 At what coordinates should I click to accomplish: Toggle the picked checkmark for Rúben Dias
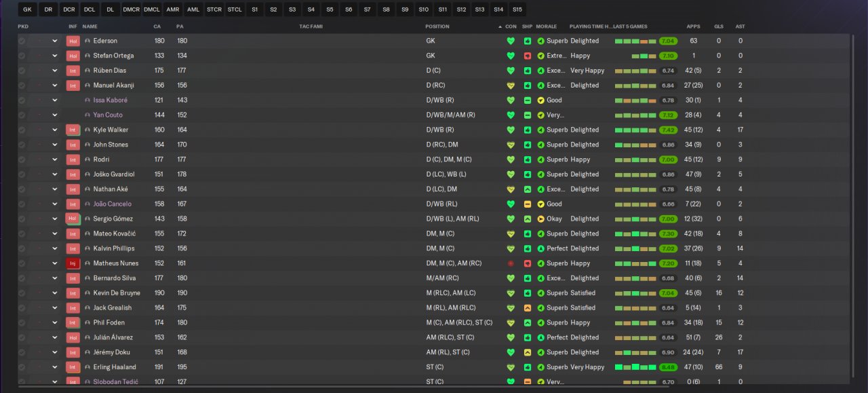coord(22,71)
